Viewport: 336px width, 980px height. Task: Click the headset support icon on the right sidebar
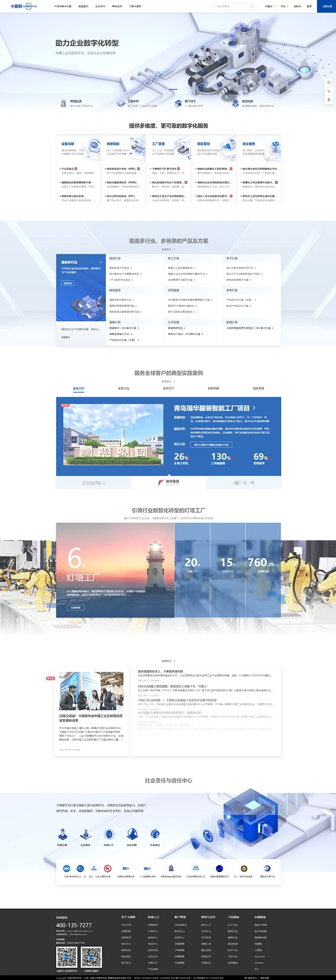point(329,82)
